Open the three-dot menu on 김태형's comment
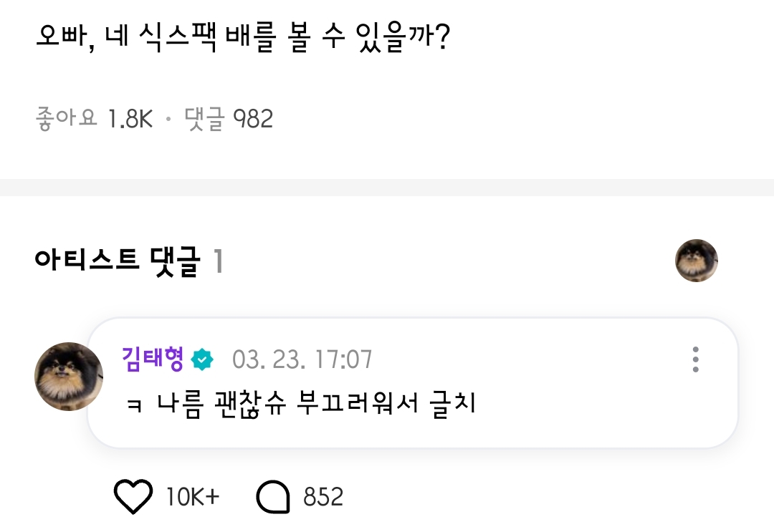 coord(695,359)
